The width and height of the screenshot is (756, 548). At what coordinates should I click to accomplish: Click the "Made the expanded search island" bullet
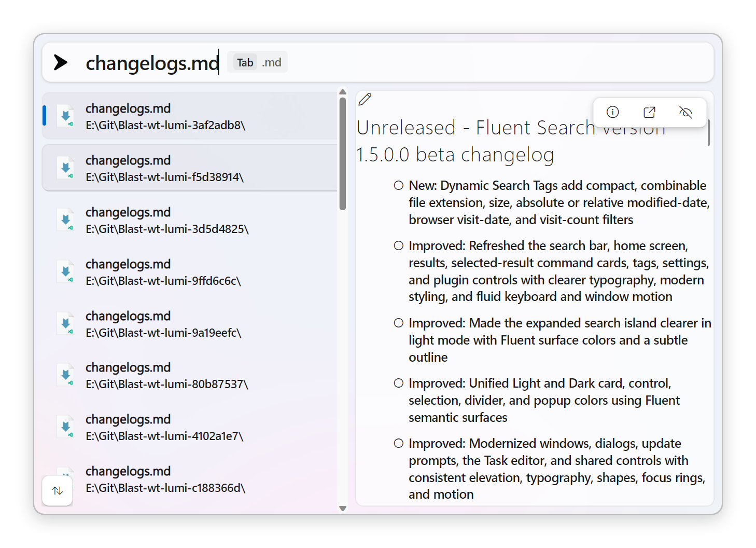[559, 340]
